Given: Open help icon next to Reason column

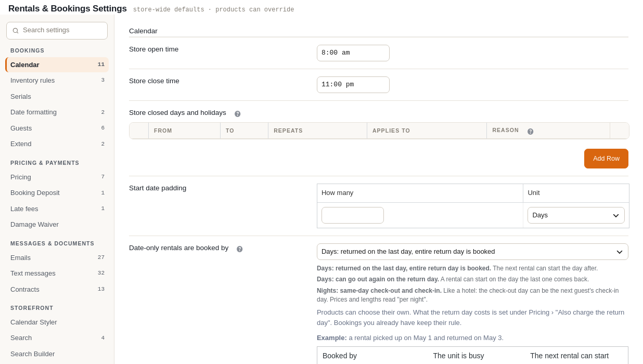Looking at the screenshot, I should coord(531,132).
